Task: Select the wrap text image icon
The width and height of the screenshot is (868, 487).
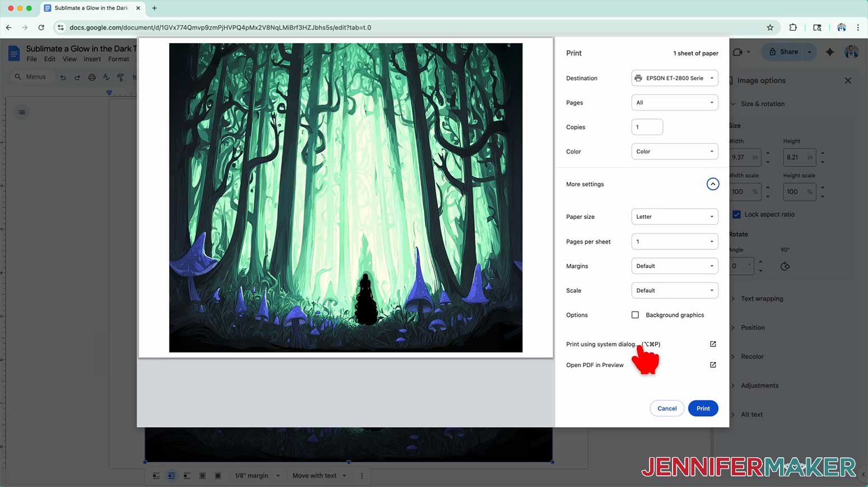Action: (171, 476)
